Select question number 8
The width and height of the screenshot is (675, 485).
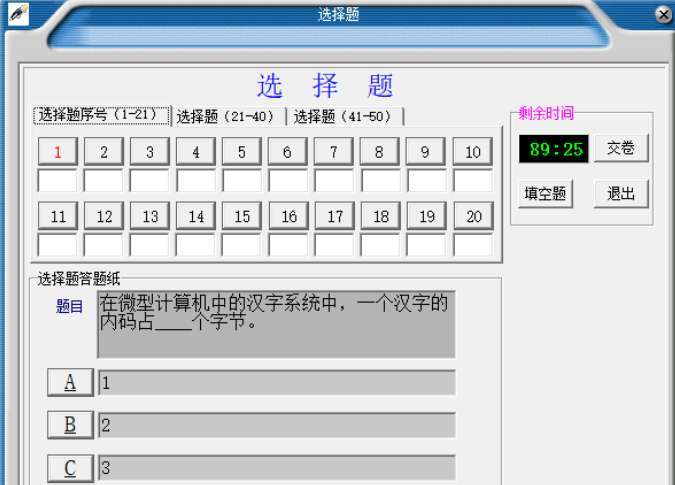380,151
